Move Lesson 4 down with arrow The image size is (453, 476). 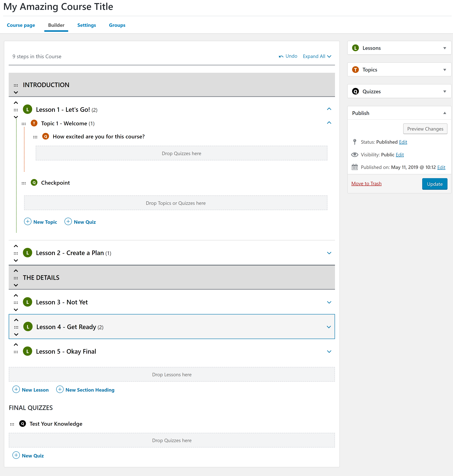tap(16, 335)
